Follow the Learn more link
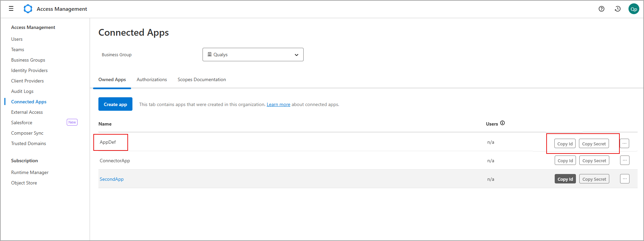The width and height of the screenshot is (644, 241). (x=278, y=105)
